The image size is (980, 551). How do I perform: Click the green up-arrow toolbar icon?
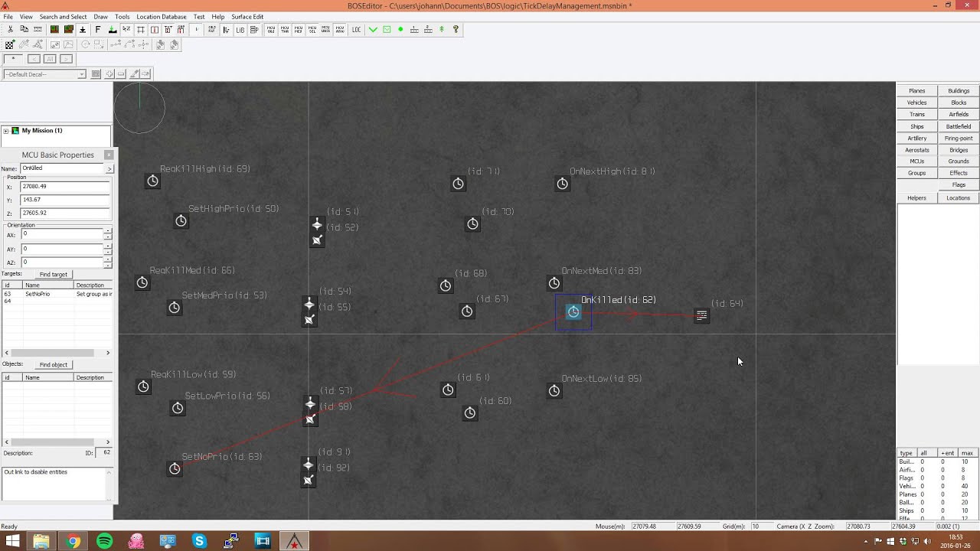[442, 30]
